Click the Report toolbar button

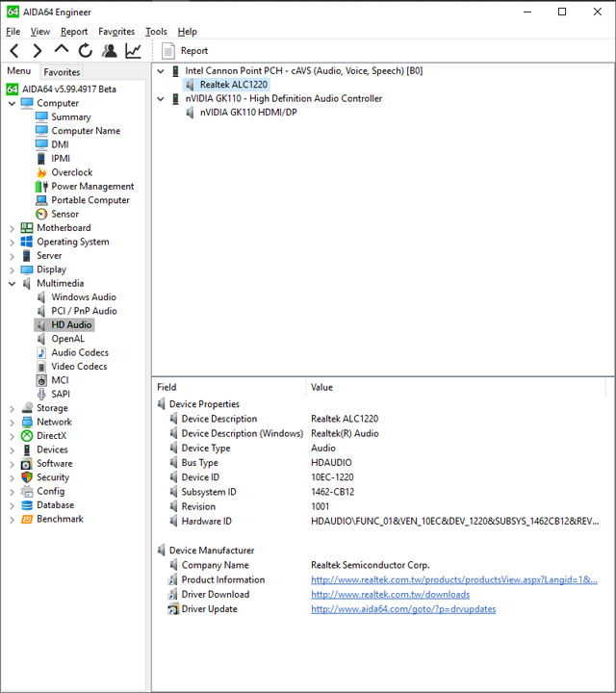(185, 51)
